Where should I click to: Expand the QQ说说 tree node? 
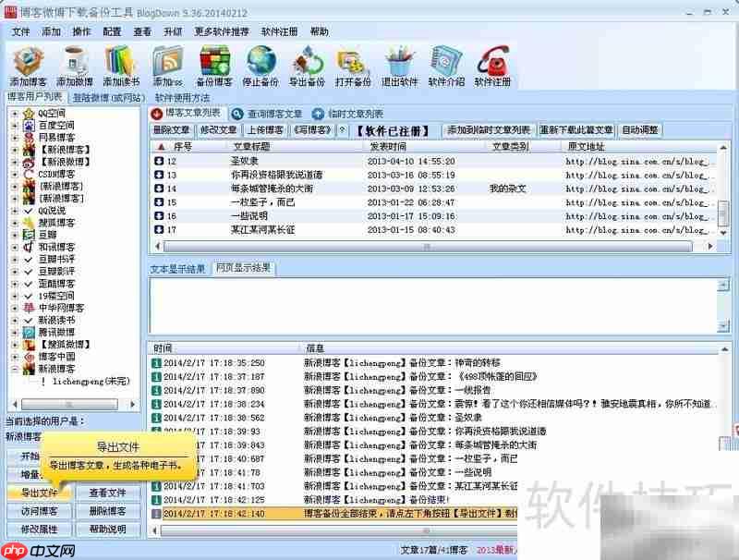[15, 211]
